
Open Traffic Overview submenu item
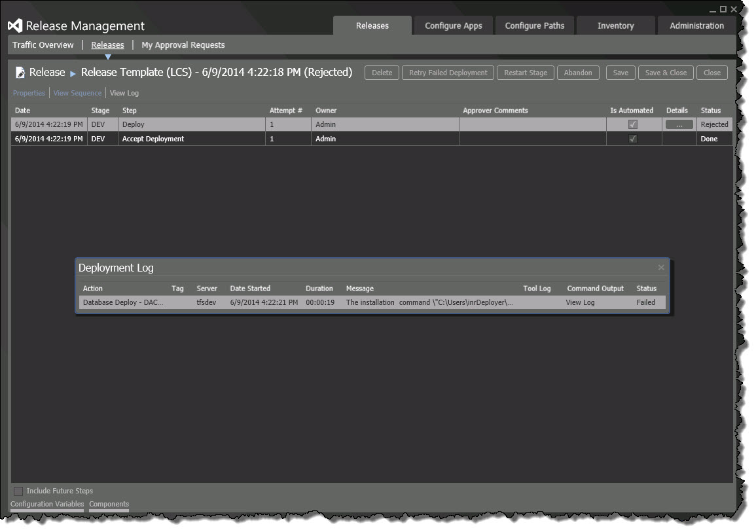point(43,45)
